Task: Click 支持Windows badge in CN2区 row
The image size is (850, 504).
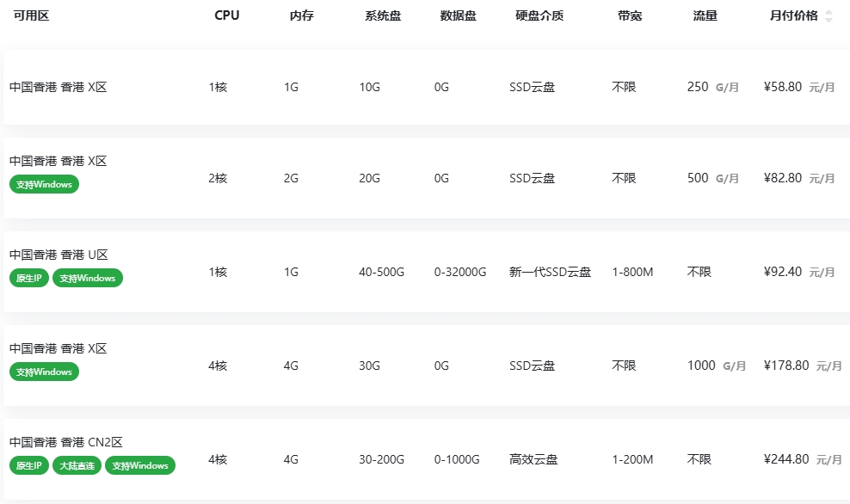Action: point(140,465)
